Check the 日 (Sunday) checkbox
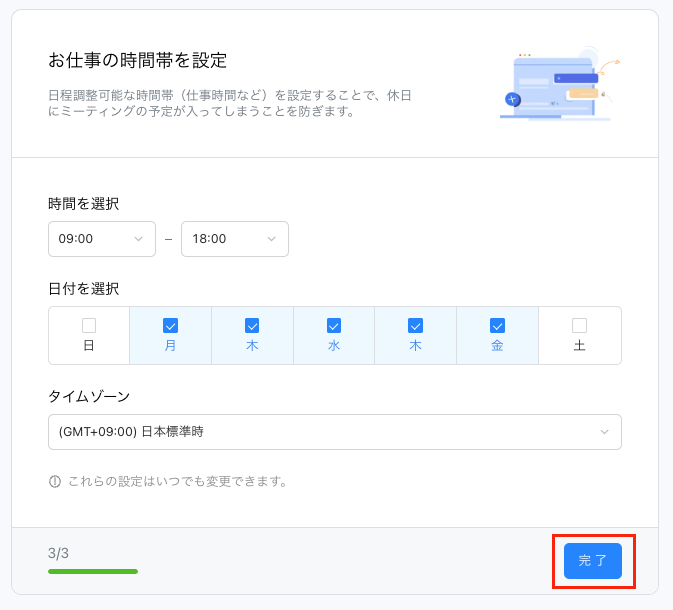Image resolution: width=673 pixels, height=610 pixels. click(89, 325)
